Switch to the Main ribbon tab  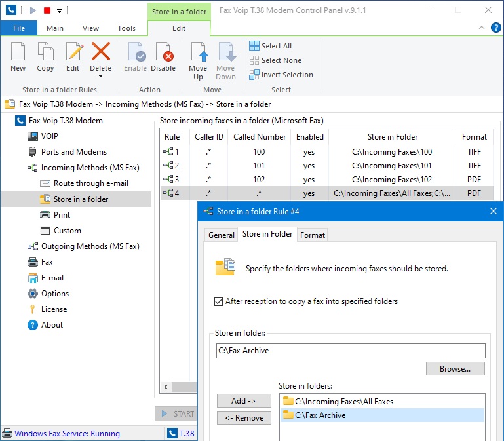[55, 28]
